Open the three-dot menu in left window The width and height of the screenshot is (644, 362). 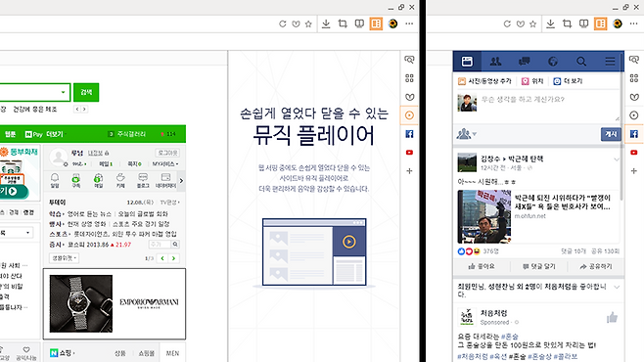point(409,23)
